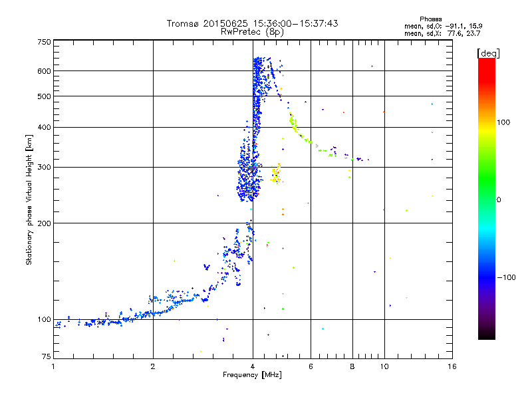The image size is (532, 399).
Task: Click the colorbar label '0'
Action: pyautogui.click(x=498, y=200)
